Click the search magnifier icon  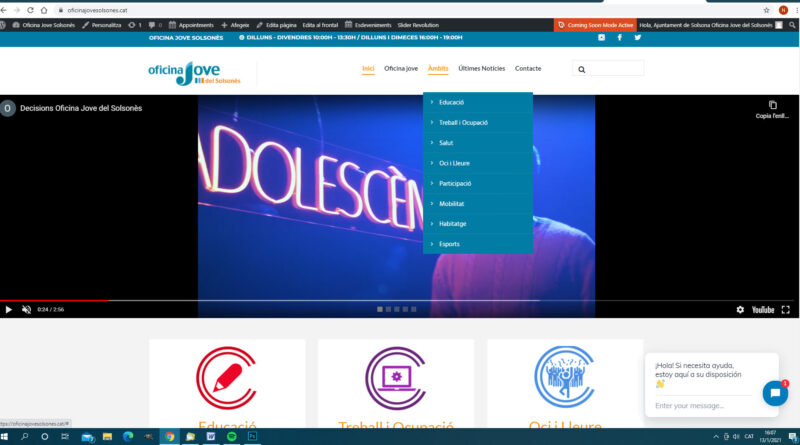[x=581, y=69]
